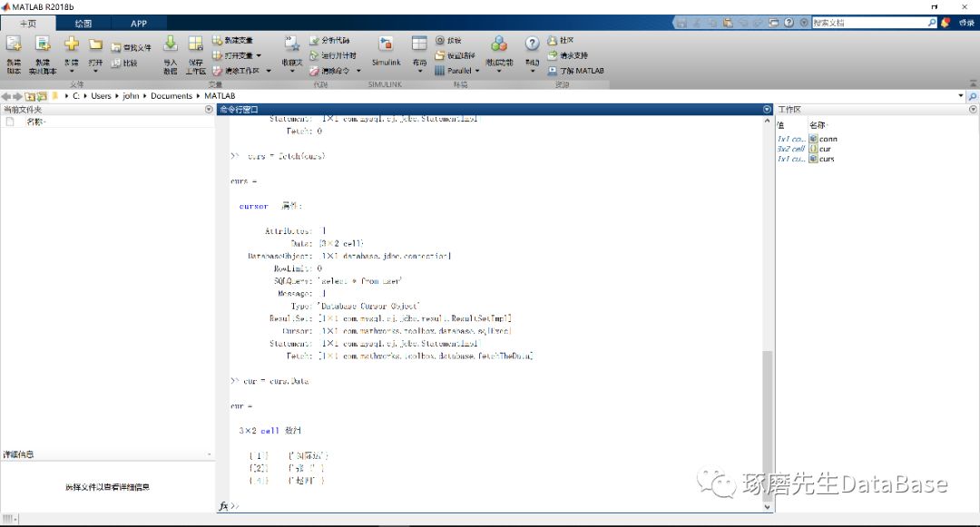Click Learn MATLAB (了解 MATLAB)

click(575, 71)
